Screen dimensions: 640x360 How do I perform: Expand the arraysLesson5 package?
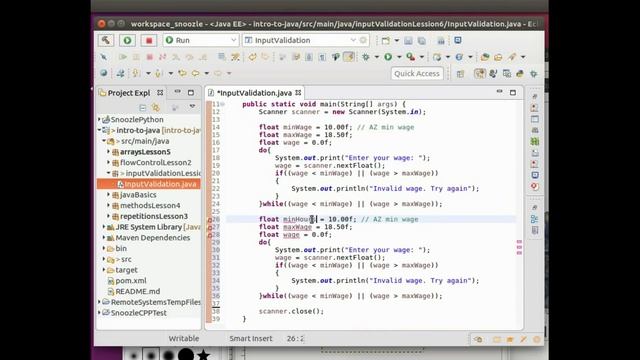(x=109, y=152)
